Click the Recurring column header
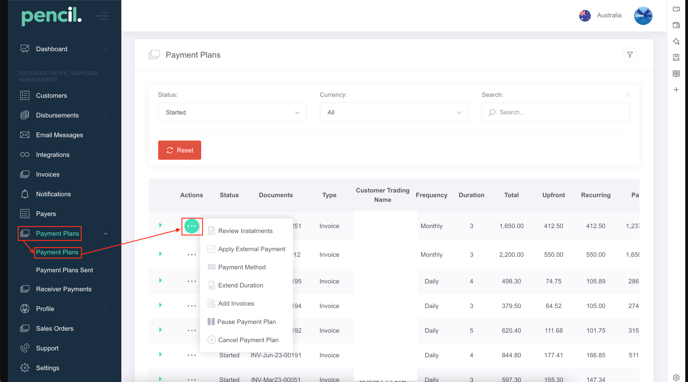The height and width of the screenshot is (382, 688). click(595, 195)
